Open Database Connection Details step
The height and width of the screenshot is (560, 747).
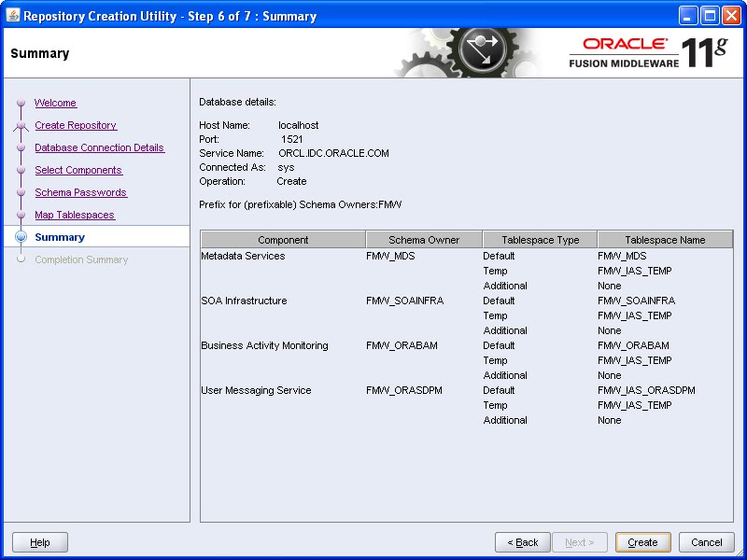100,147
